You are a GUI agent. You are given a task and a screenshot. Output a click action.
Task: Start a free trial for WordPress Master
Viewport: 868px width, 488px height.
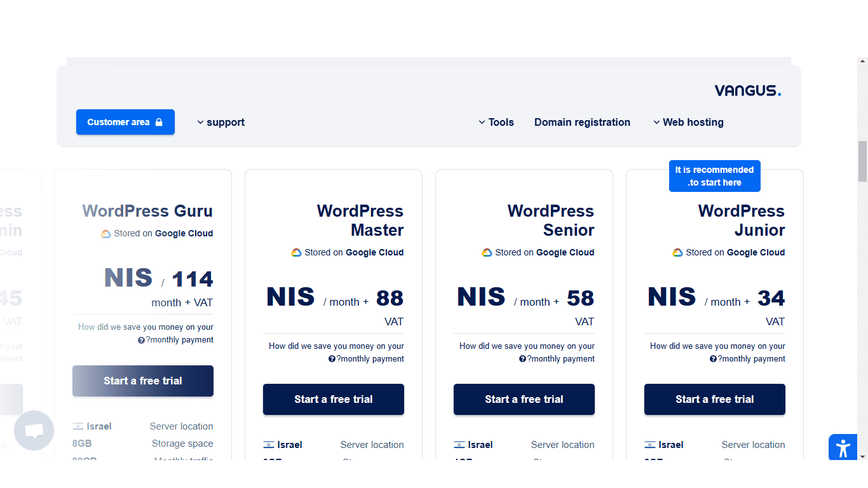[x=334, y=399]
